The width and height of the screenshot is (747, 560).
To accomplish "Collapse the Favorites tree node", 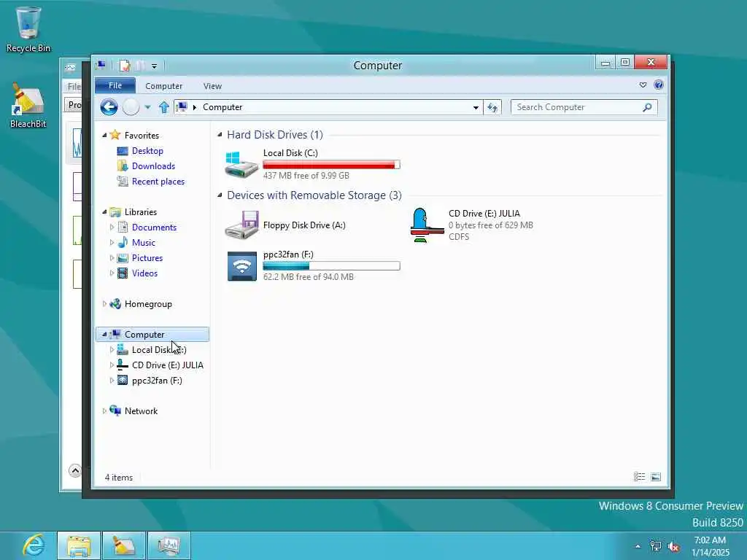I will click(104, 135).
